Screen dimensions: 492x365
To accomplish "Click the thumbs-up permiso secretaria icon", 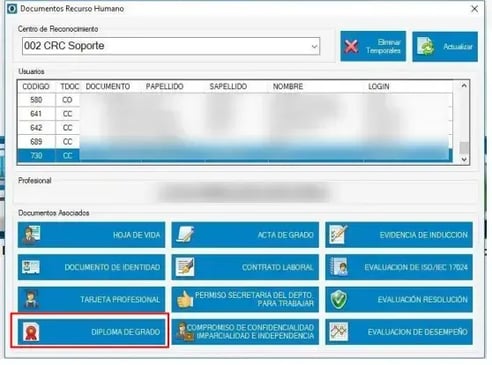I will coord(185,299).
